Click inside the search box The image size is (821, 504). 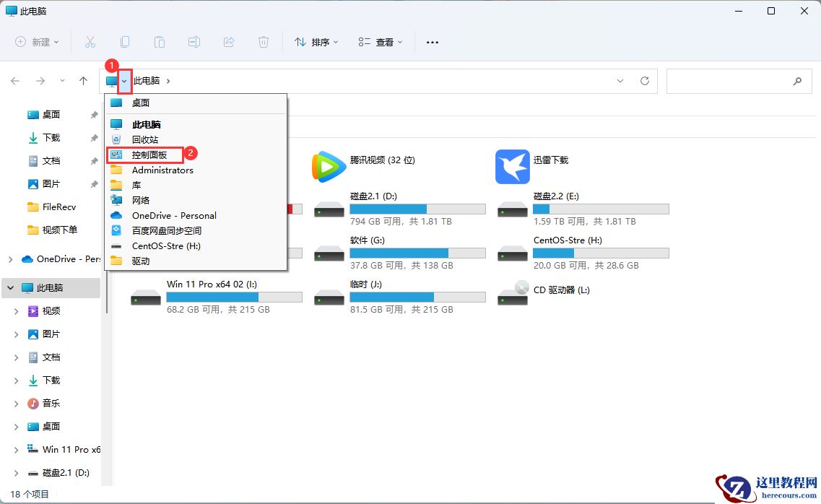737,81
